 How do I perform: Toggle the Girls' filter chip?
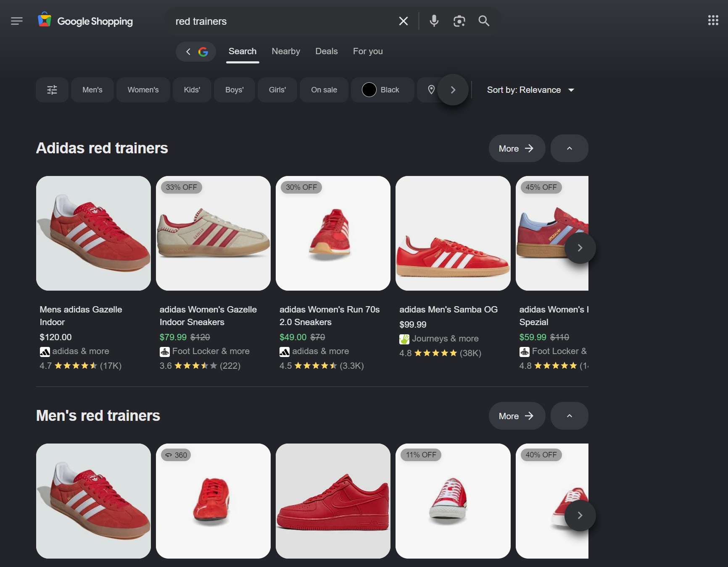tap(277, 90)
